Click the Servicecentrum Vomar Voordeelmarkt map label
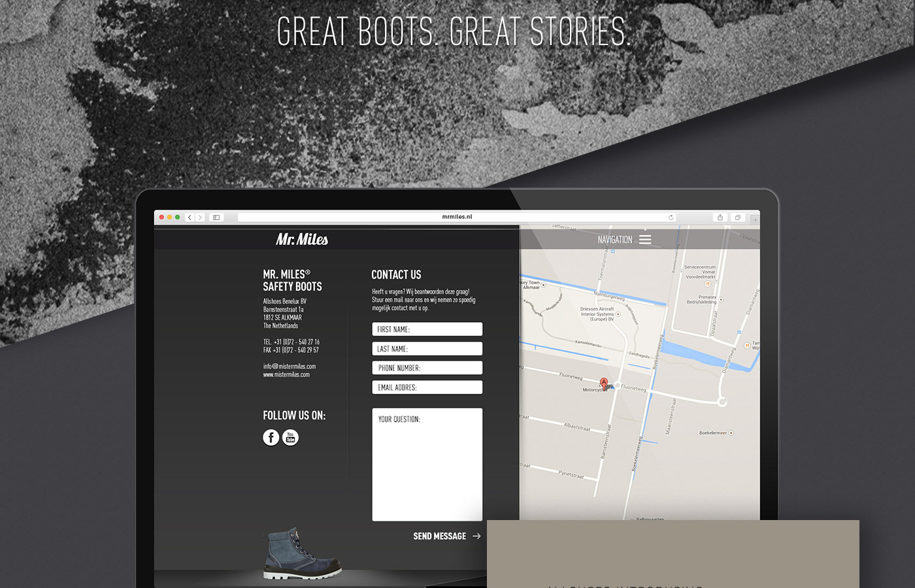Screen dimensions: 915x588 point(700,272)
